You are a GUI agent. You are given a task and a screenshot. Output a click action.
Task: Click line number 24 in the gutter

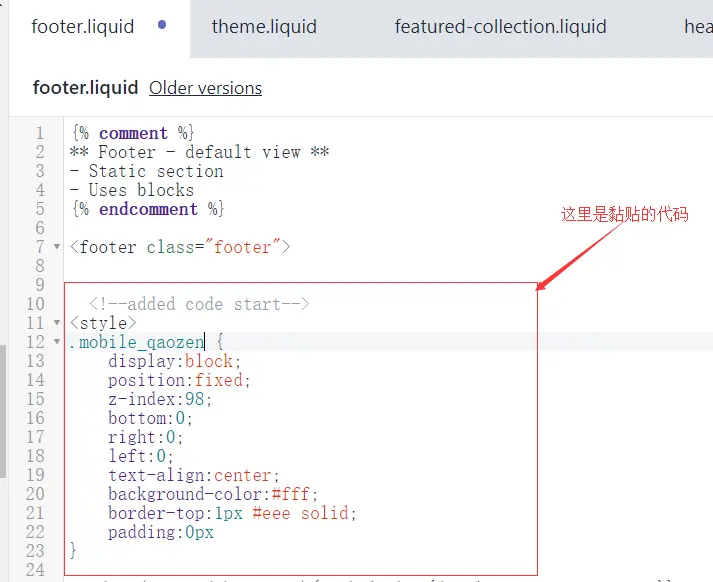[35, 570]
